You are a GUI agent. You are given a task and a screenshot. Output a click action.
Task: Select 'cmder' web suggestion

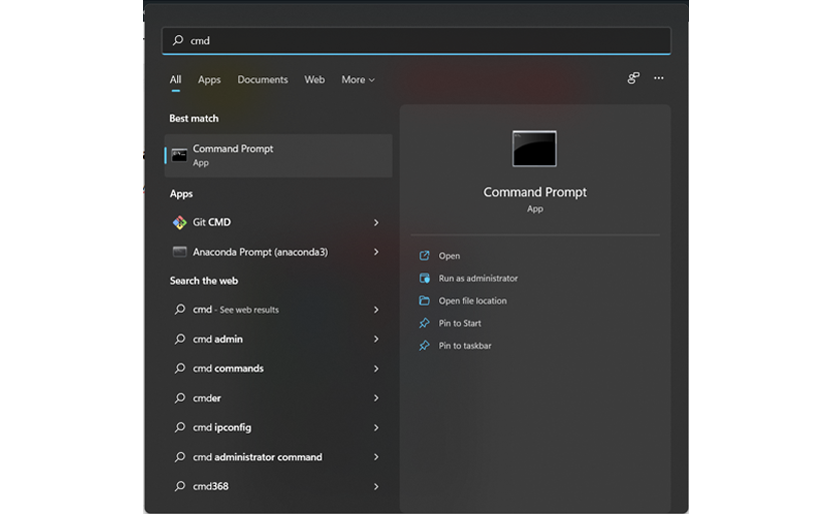point(279,398)
